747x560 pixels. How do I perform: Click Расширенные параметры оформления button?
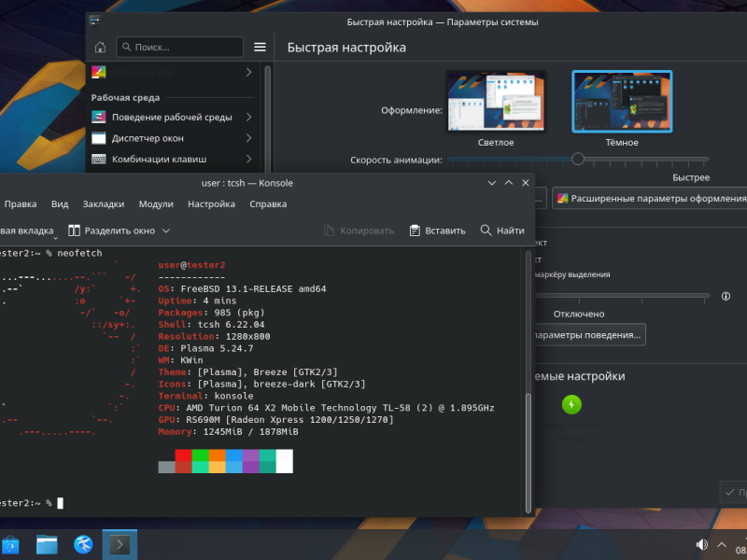(x=649, y=199)
